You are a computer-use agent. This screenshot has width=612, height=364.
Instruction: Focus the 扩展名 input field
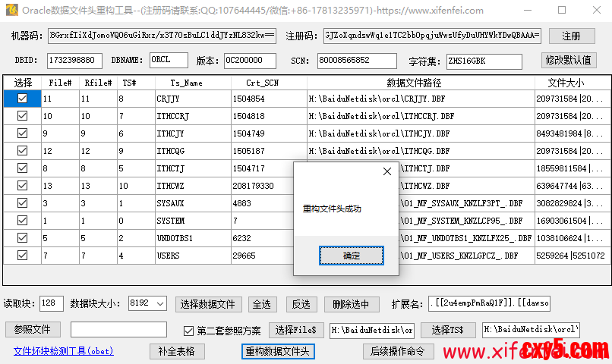490,303
